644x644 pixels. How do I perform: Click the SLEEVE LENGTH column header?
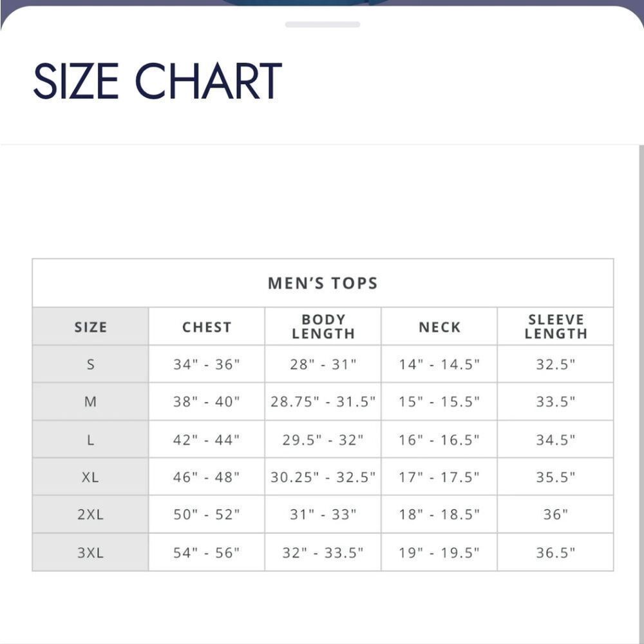(x=555, y=327)
